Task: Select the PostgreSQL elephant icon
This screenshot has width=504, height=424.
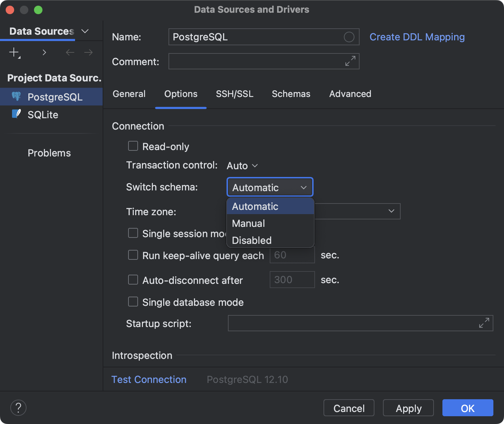Action: coord(16,96)
